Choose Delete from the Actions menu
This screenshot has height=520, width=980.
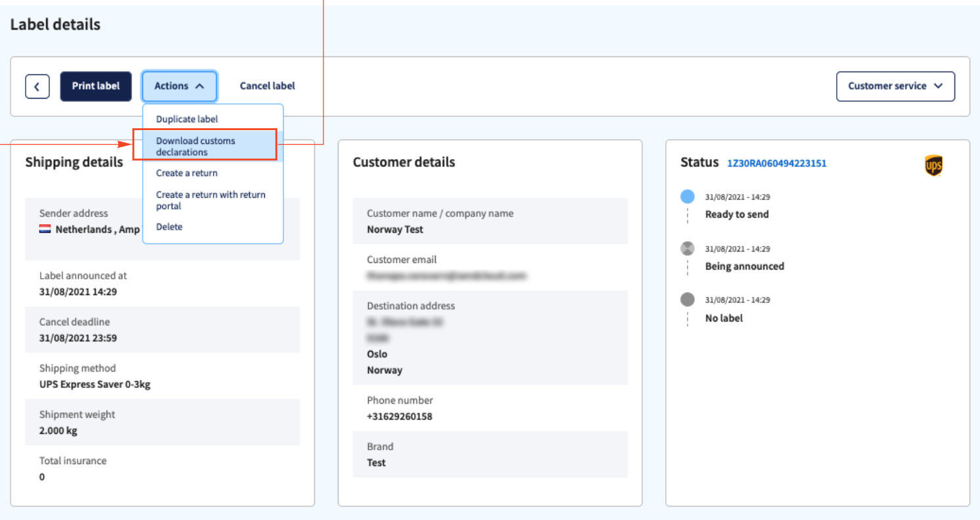pos(213,227)
